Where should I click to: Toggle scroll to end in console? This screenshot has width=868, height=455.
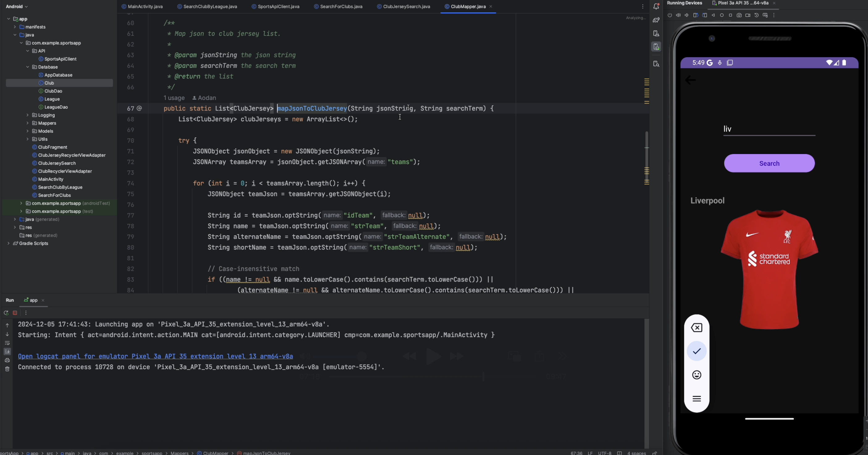click(7, 352)
